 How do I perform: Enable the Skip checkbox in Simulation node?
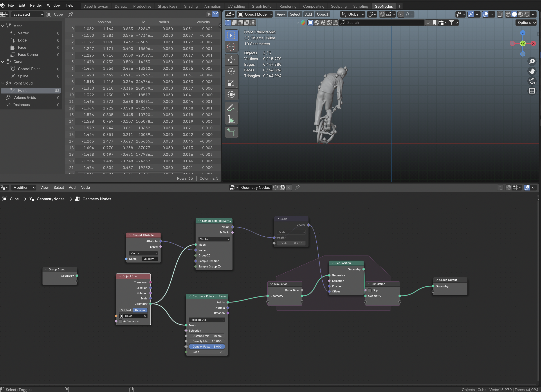click(x=370, y=290)
